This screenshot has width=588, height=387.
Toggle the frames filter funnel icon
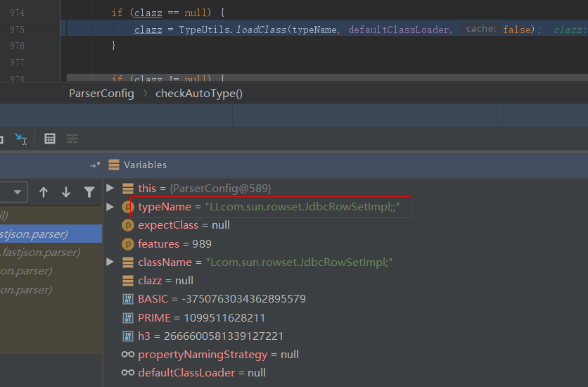(x=89, y=192)
